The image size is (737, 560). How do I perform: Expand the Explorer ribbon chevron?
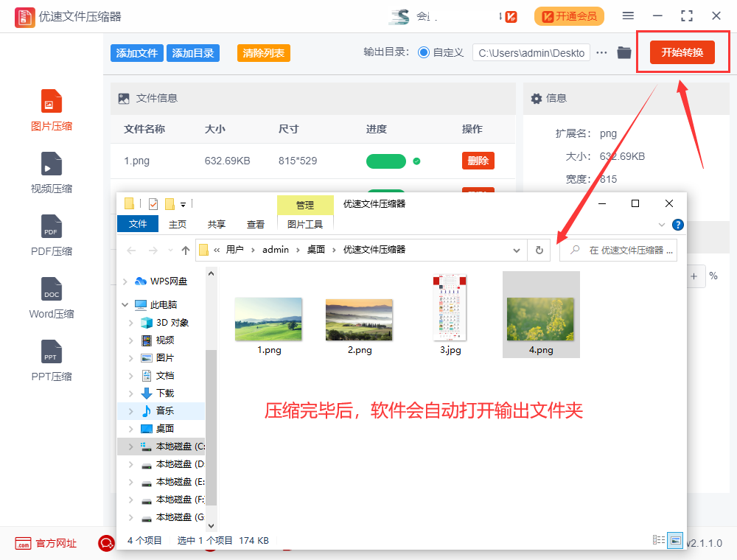coord(662,225)
